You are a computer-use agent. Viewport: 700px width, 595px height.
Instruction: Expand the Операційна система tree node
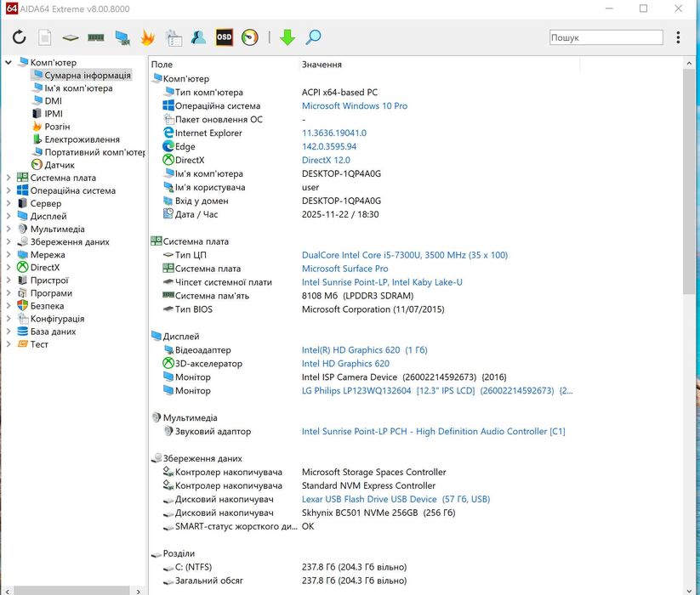click(x=9, y=190)
